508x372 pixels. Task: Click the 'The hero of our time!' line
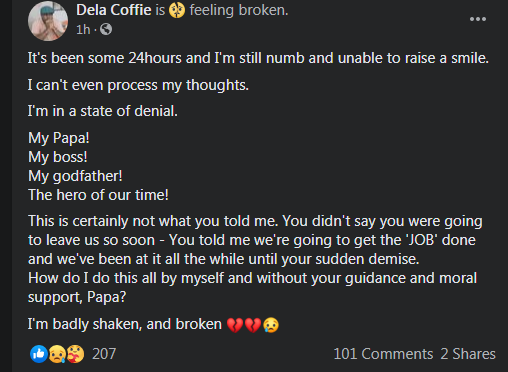click(x=98, y=195)
